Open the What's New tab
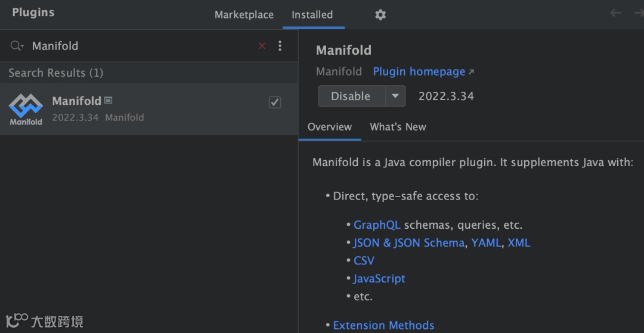Screen dimensions: 644x333 click(398, 127)
